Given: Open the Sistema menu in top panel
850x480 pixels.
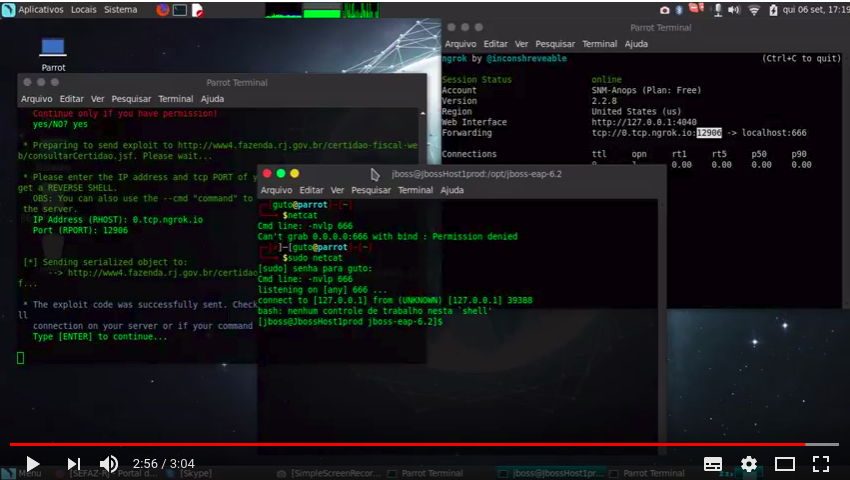Looking at the screenshot, I should coord(120,10).
